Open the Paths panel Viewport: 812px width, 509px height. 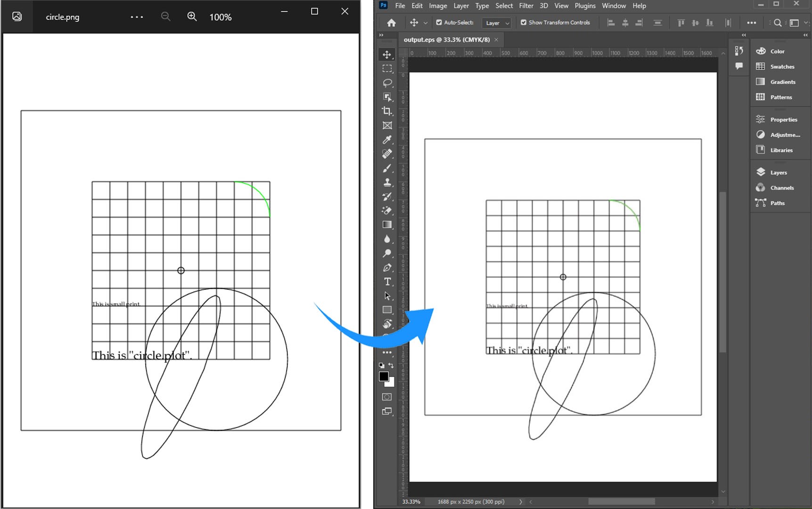(x=777, y=203)
